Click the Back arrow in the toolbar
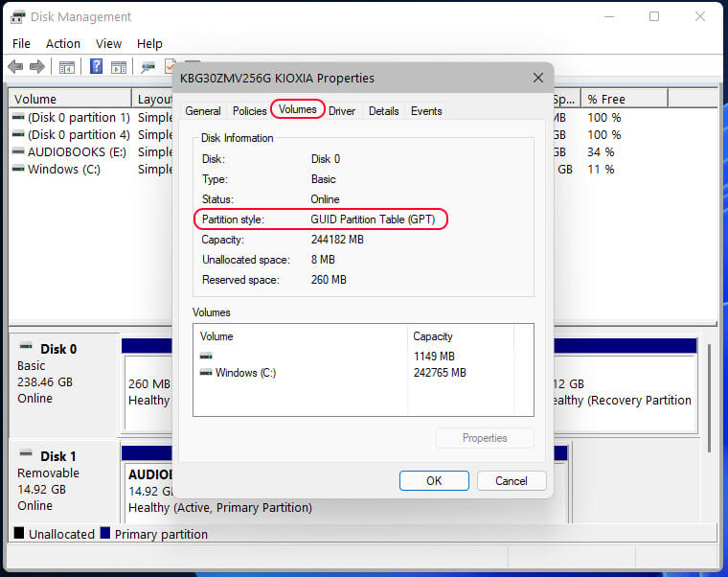The height and width of the screenshot is (577, 728). point(15,67)
